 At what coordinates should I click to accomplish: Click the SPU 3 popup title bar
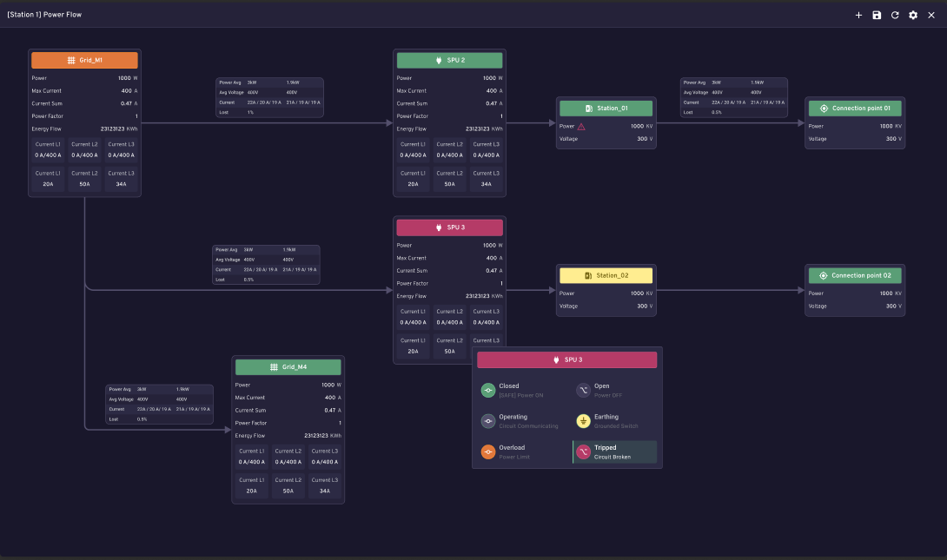pos(566,359)
